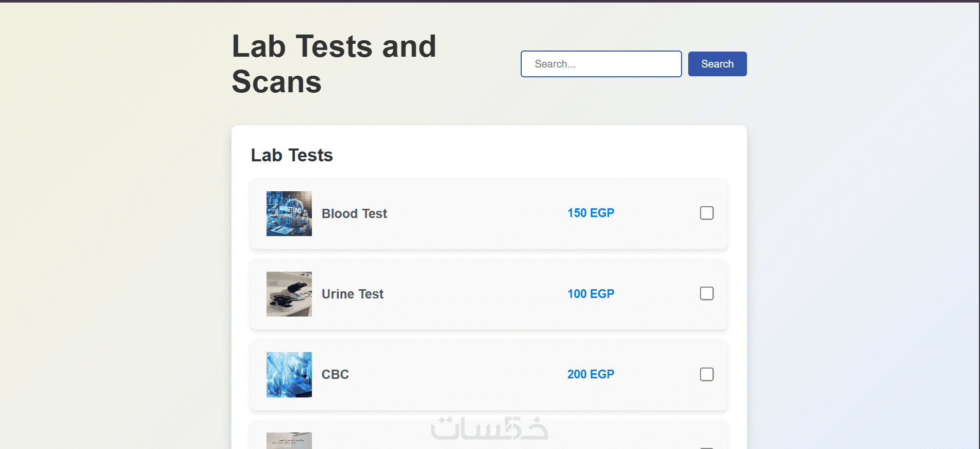Click the partially visible fourth test thumbnail
The height and width of the screenshot is (449, 980).
pyautogui.click(x=289, y=441)
